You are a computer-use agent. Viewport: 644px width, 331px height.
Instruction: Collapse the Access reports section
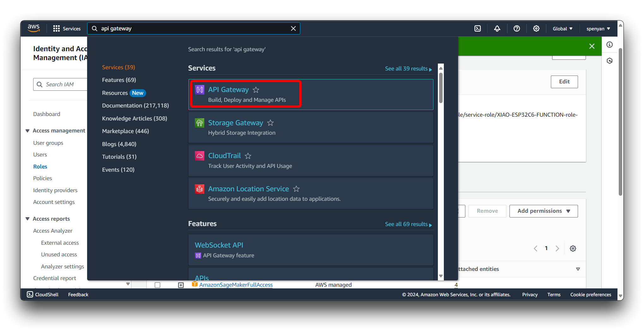[27, 219]
